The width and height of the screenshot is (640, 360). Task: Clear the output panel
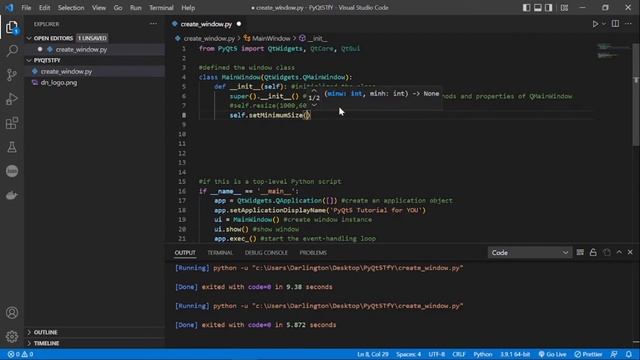pyautogui.click(x=580, y=253)
